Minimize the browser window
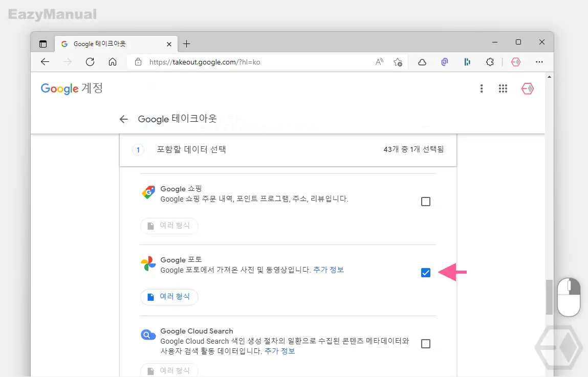The image size is (588, 377). click(x=495, y=42)
